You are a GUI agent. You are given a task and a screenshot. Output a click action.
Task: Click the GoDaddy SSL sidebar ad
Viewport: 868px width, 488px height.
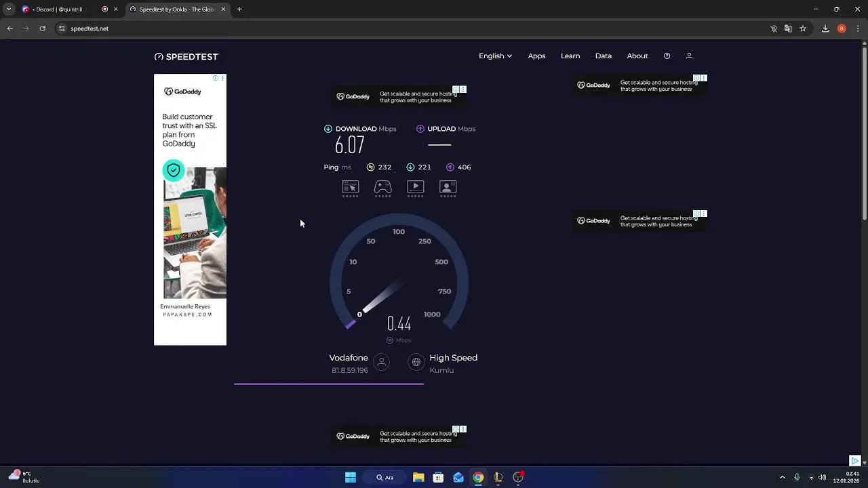point(190,209)
